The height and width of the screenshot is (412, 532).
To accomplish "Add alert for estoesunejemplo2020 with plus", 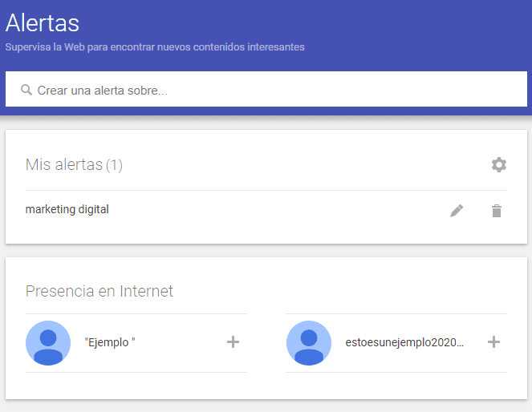I will point(493,342).
